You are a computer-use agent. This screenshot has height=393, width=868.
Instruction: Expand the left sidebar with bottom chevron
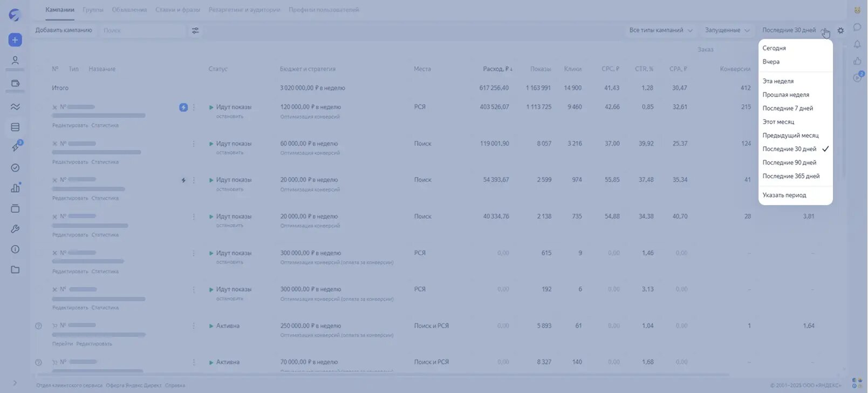pyautogui.click(x=15, y=383)
